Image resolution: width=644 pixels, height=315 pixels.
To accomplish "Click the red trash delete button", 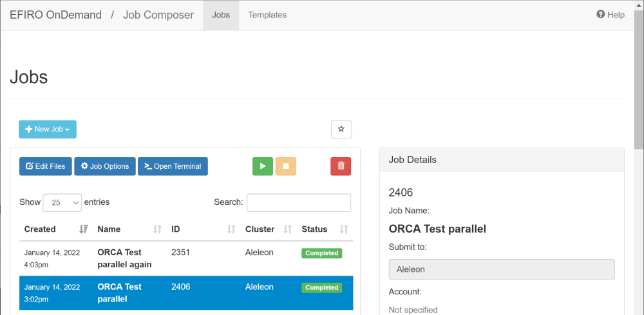I will coord(341,166).
